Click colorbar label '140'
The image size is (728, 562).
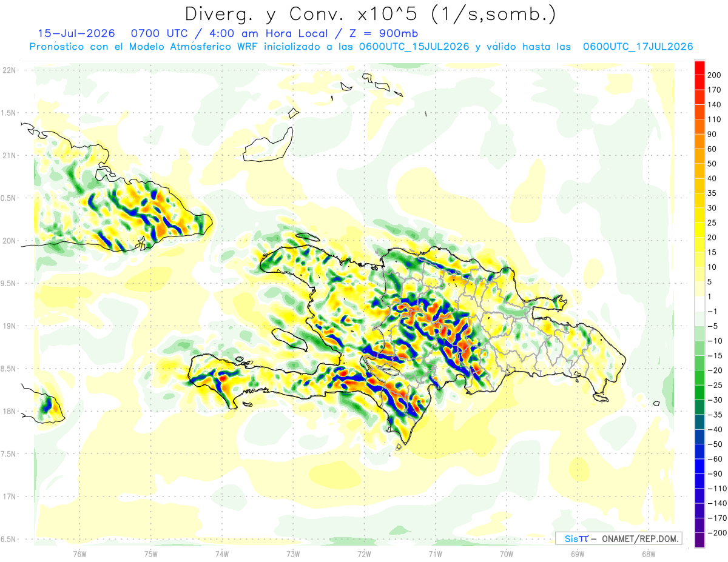715,105
